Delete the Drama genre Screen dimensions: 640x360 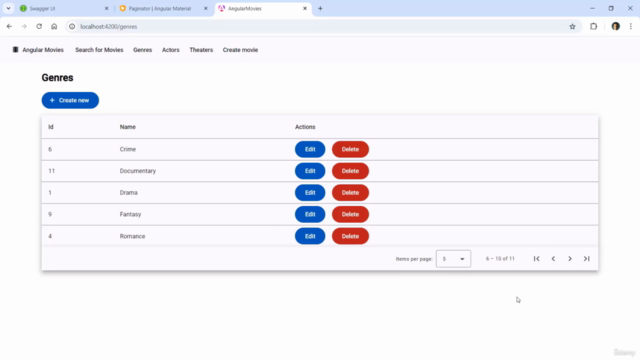(350, 193)
